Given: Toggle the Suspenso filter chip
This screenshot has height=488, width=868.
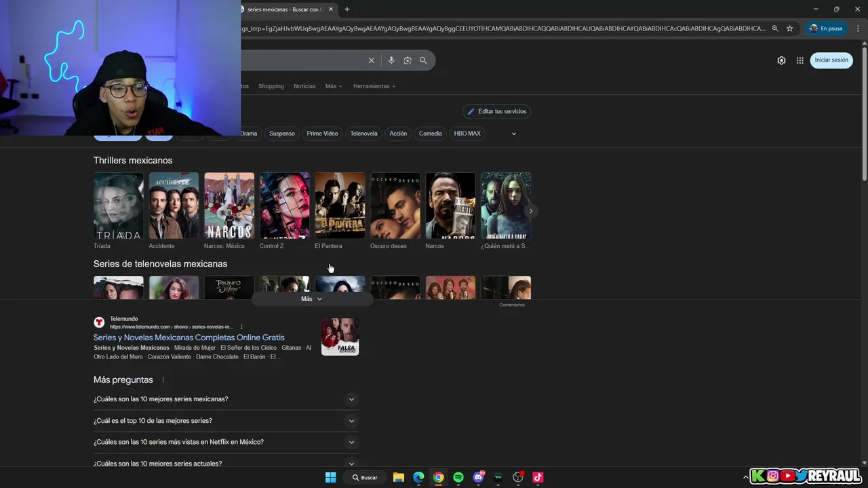Looking at the screenshot, I should click(282, 134).
